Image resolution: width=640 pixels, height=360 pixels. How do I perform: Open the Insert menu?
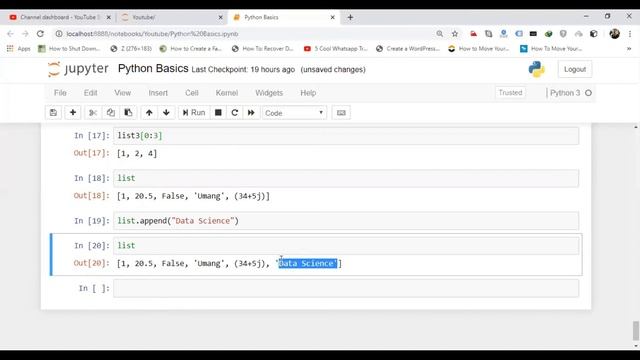(x=158, y=93)
